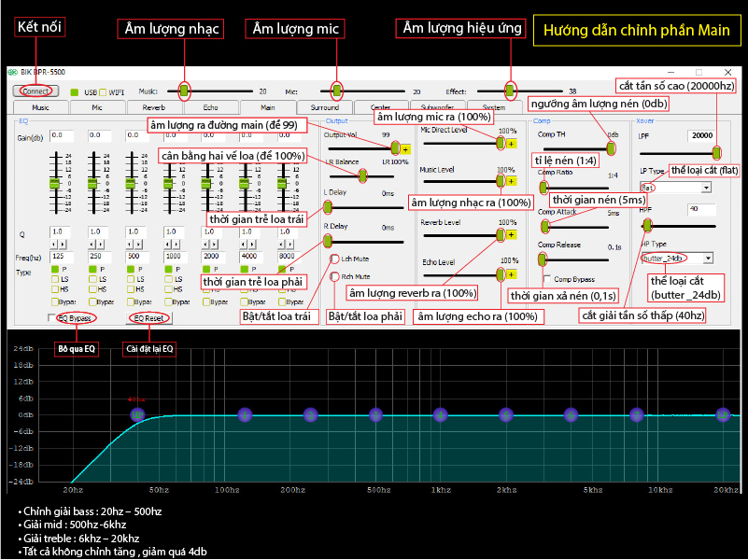The width and height of the screenshot is (748, 560).
Task: Switch to the Music tab
Action: pos(40,107)
